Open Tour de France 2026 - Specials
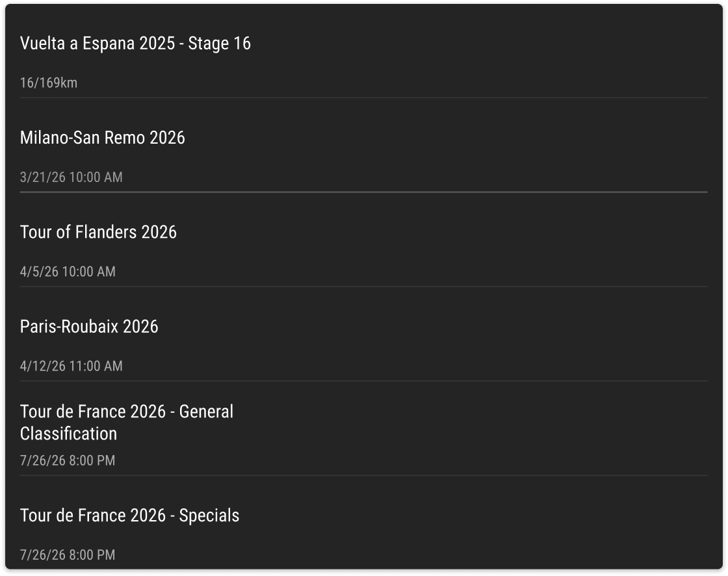Viewport: 728px width, 576px height. point(129,516)
